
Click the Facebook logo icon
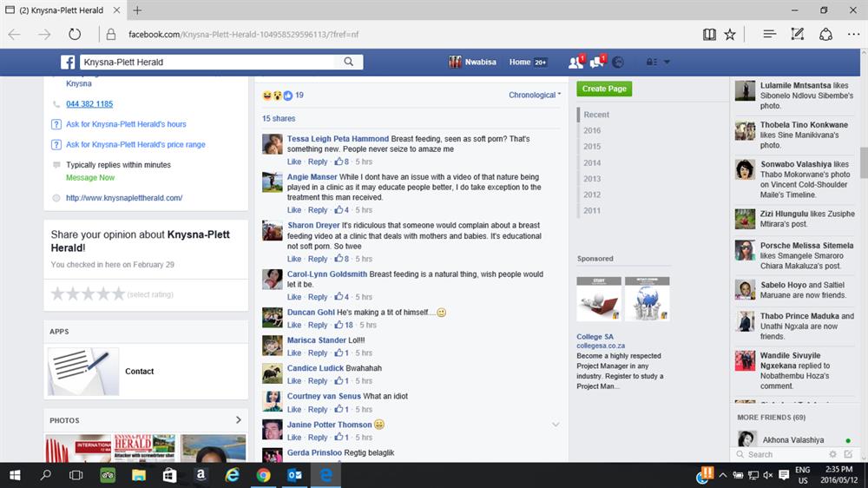pos(68,62)
